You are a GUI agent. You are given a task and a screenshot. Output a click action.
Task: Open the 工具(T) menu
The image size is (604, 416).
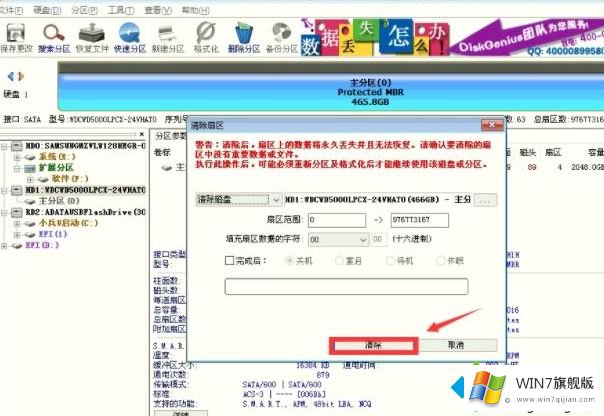121,10
